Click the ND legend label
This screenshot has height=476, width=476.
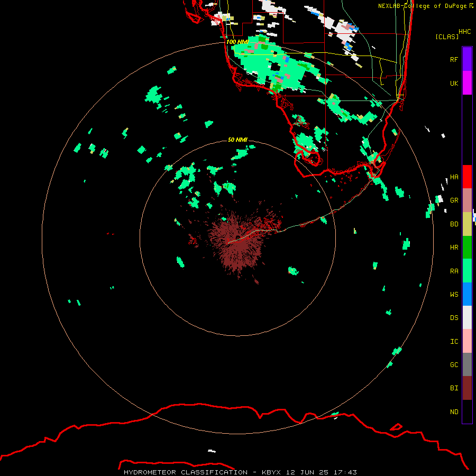tap(454, 412)
